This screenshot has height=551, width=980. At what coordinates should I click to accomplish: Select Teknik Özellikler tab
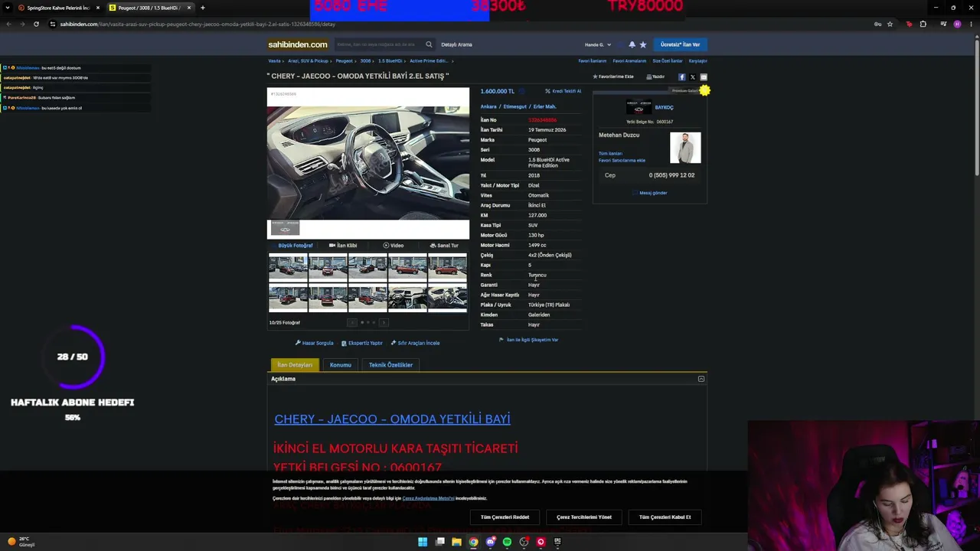click(x=390, y=365)
